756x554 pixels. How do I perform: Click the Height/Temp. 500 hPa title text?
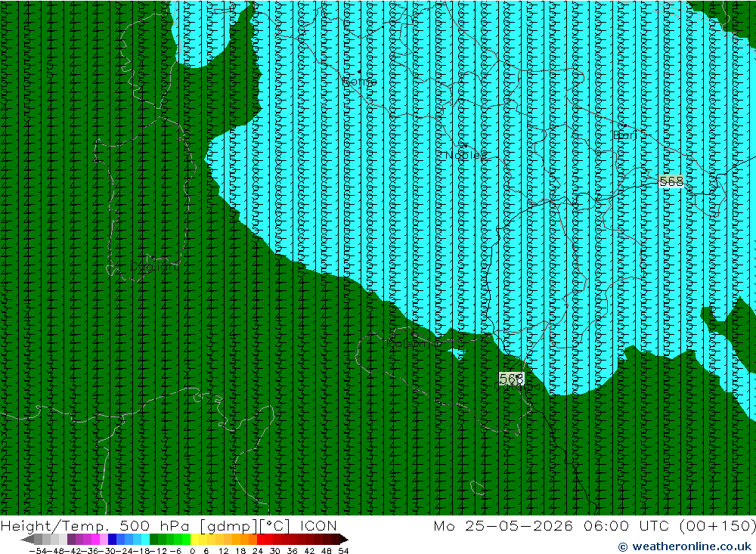tap(95, 525)
